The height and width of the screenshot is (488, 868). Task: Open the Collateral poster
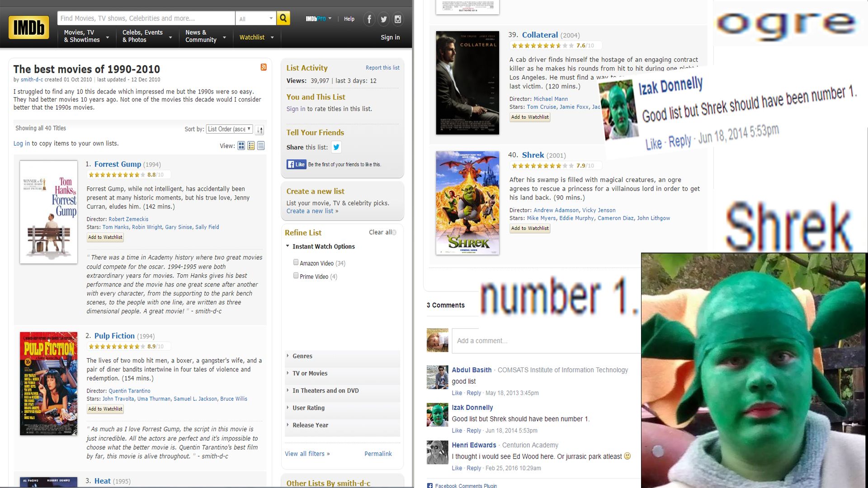pyautogui.click(x=467, y=83)
